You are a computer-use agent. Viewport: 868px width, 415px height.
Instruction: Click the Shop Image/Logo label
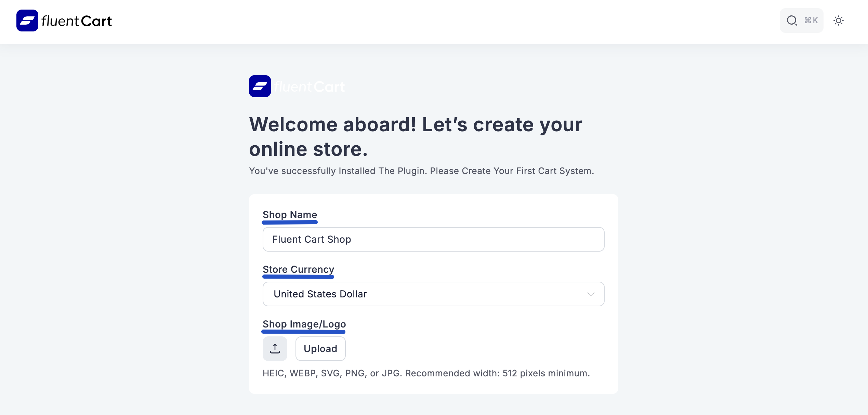coord(303,324)
